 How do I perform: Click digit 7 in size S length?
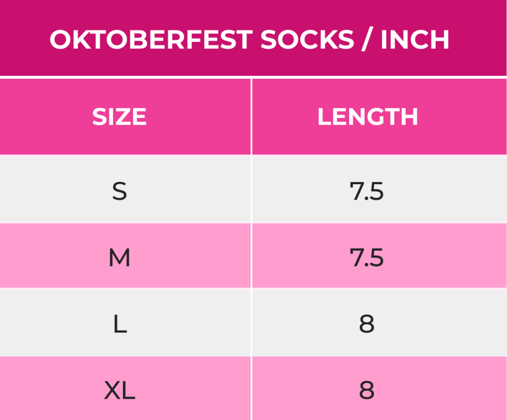coord(356,191)
